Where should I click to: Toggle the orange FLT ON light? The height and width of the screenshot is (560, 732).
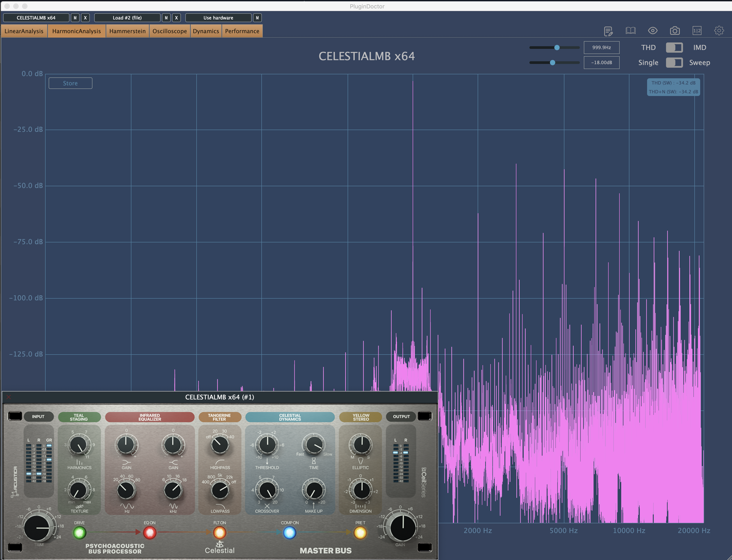click(x=220, y=533)
